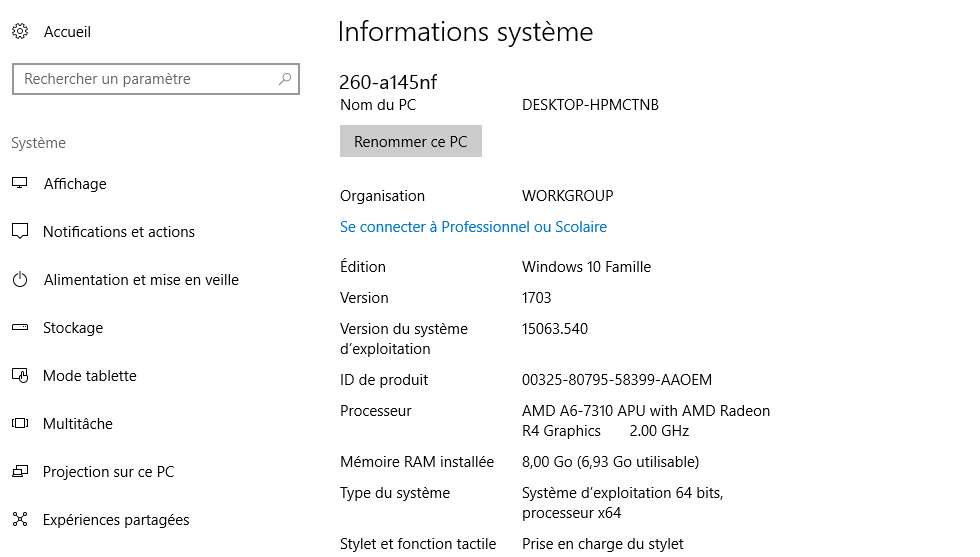Click the product ID 00325-80795-58399-AAOEM

tap(616, 380)
